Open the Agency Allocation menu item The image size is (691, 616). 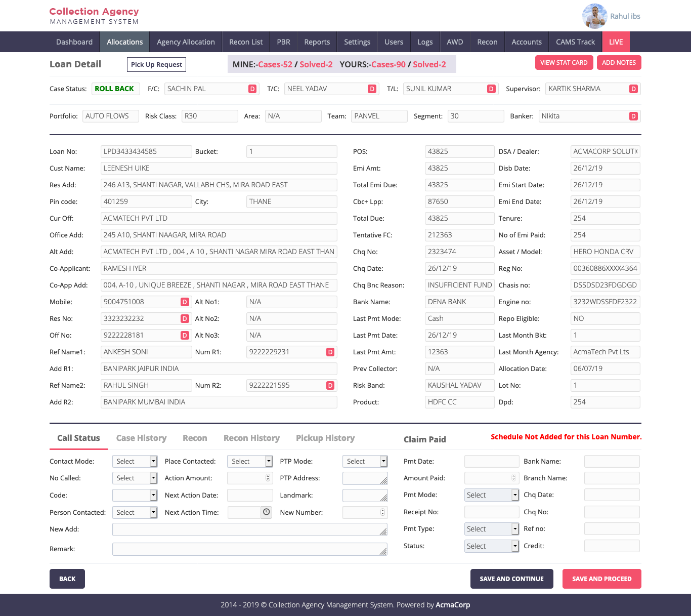pyautogui.click(x=186, y=42)
